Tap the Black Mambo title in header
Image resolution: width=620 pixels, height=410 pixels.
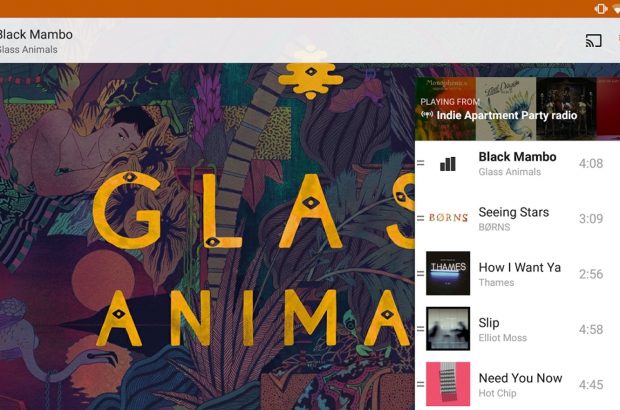[x=36, y=34]
